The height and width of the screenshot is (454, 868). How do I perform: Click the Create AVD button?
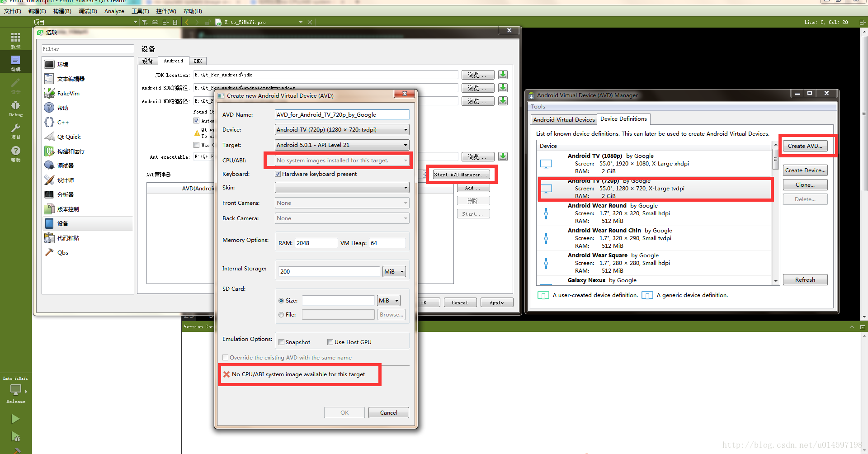(805, 146)
